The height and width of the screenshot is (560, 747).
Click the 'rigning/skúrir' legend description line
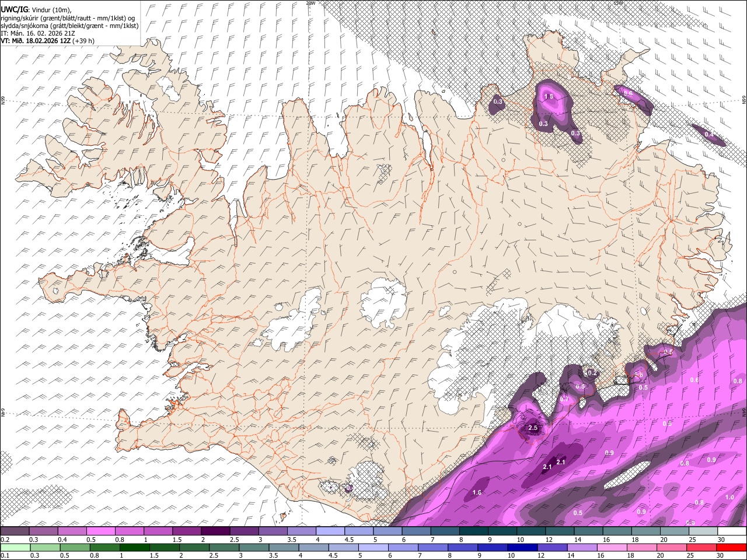68,17
